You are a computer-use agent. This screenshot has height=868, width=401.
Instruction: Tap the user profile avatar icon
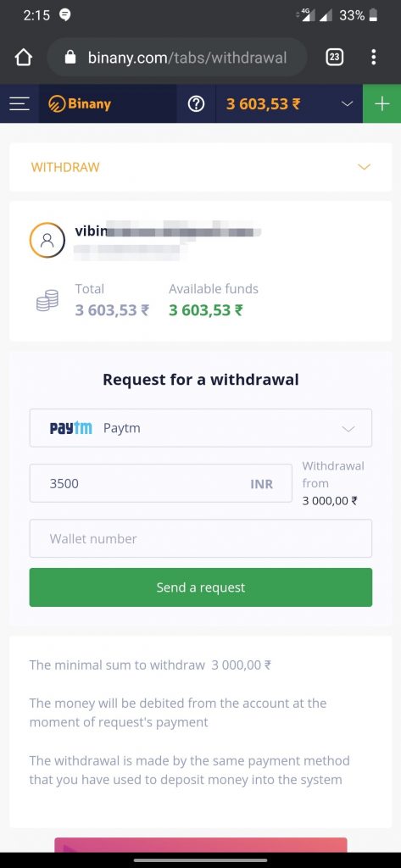coord(47,240)
